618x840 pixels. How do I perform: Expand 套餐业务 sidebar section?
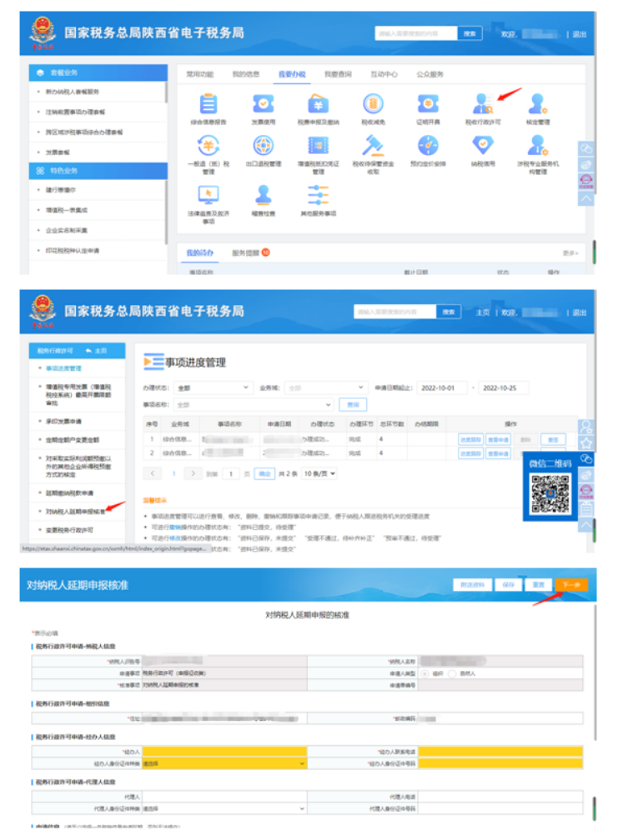point(98,72)
